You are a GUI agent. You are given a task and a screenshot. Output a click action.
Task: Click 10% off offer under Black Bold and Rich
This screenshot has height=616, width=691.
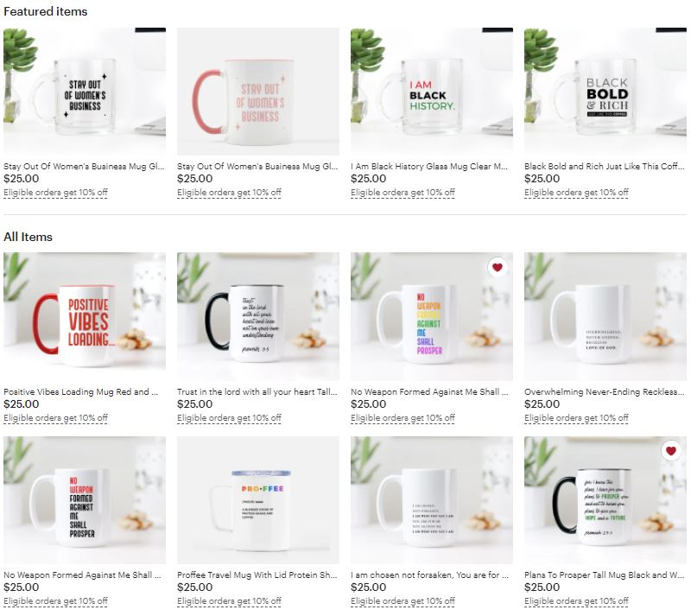576,193
